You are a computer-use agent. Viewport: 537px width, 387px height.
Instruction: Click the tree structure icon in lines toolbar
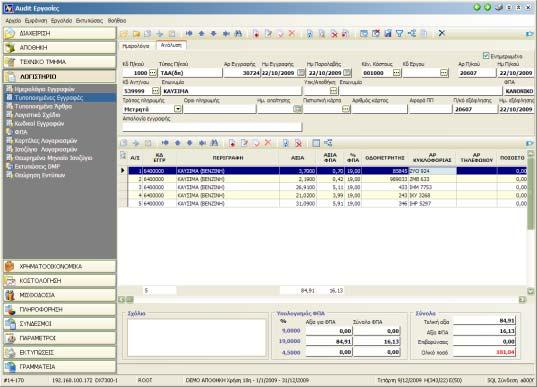328,143
